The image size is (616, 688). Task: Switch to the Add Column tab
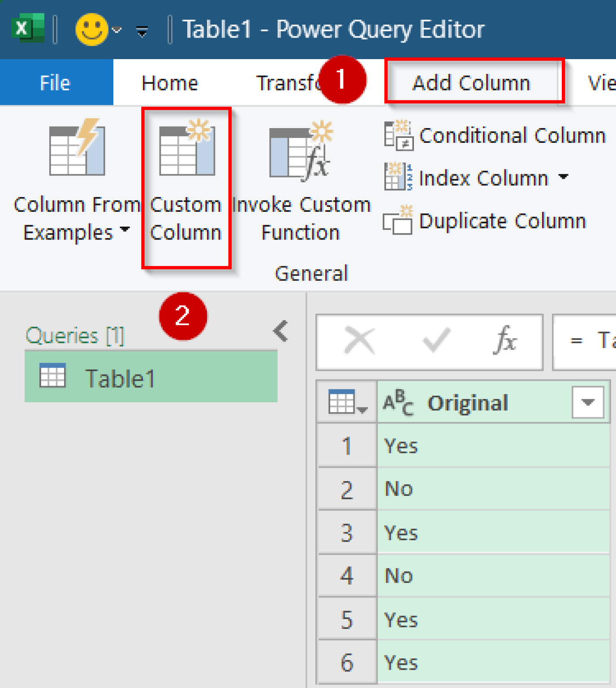(x=471, y=82)
